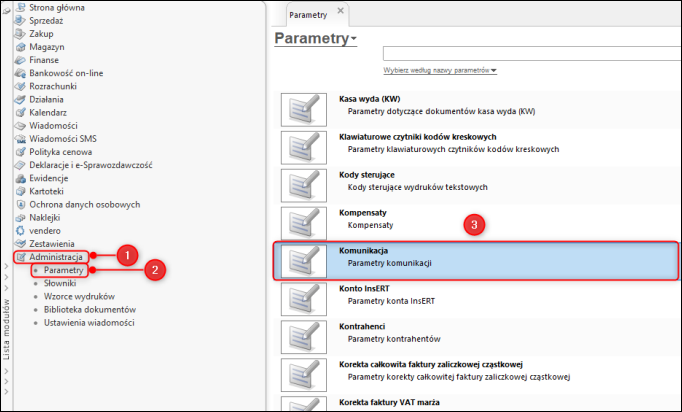Image resolution: width=682 pixels, height=412 pixels.
Task: Click the Magazyn module icon
Action: pyautogui.click(x=20, y=46)
